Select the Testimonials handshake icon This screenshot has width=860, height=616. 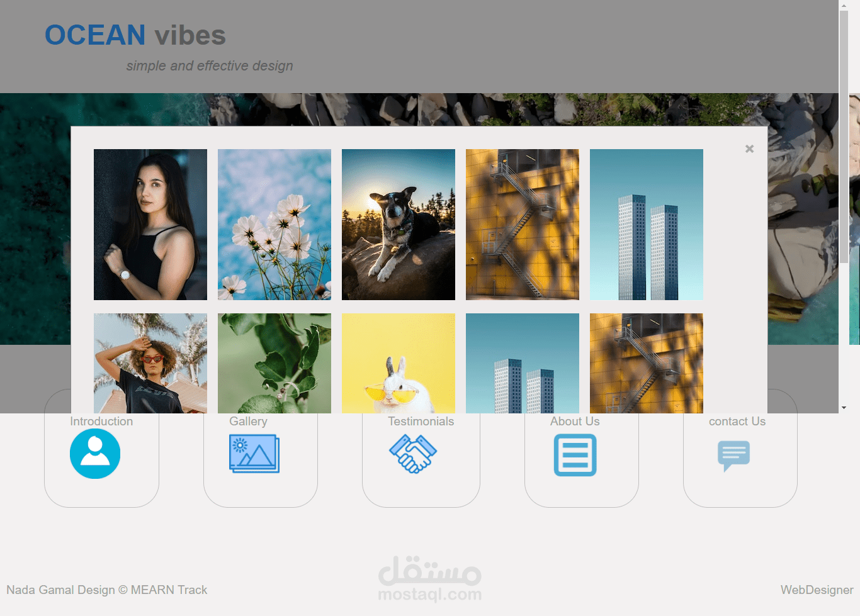[413, 454]
